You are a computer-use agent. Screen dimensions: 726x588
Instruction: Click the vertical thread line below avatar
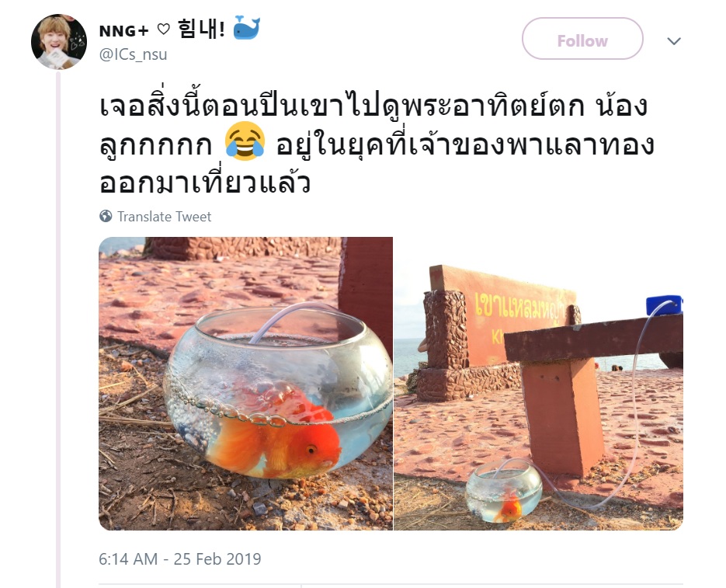click(58, 329)
